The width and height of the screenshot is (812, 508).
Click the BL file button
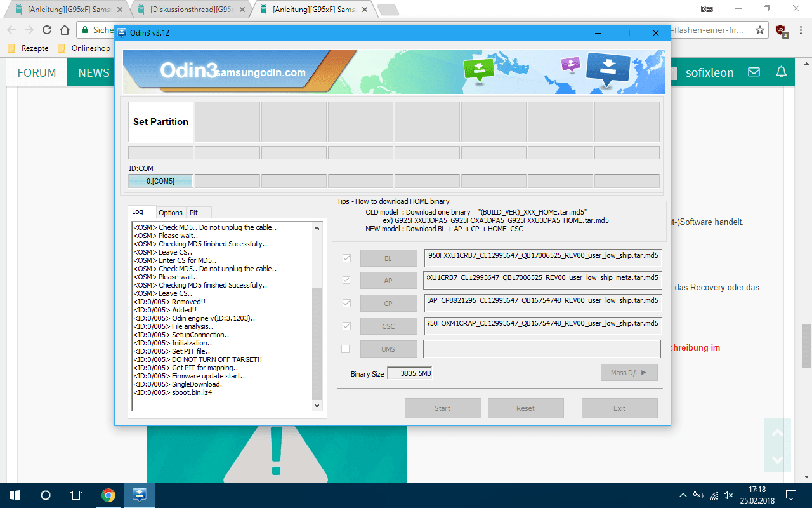pyautogui.click(x=388, y=258)
